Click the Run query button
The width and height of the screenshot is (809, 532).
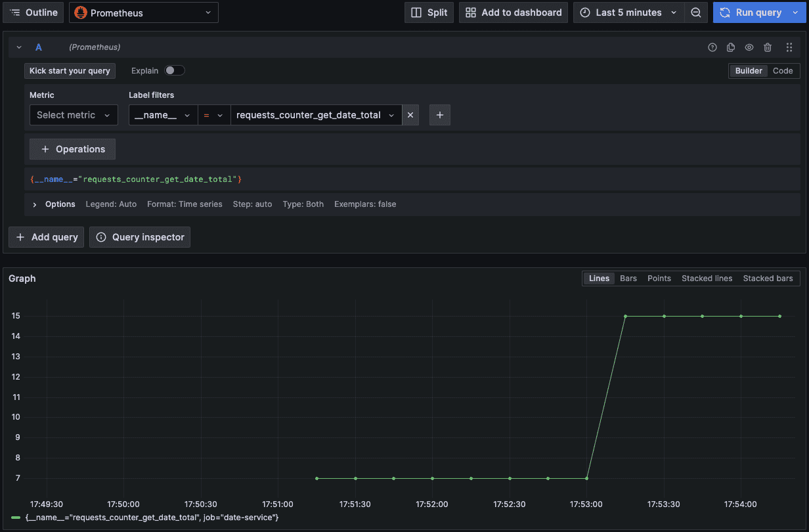[x=751, y=12]
